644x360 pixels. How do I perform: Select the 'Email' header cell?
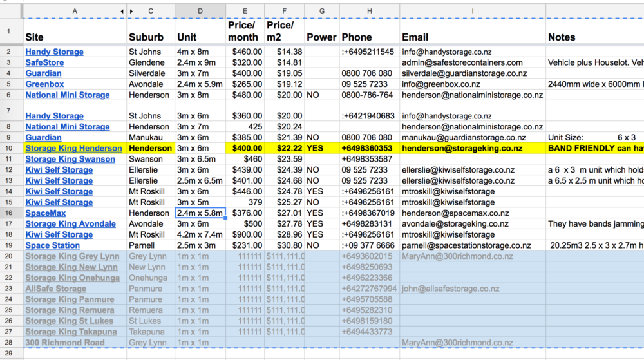(473, 31)
